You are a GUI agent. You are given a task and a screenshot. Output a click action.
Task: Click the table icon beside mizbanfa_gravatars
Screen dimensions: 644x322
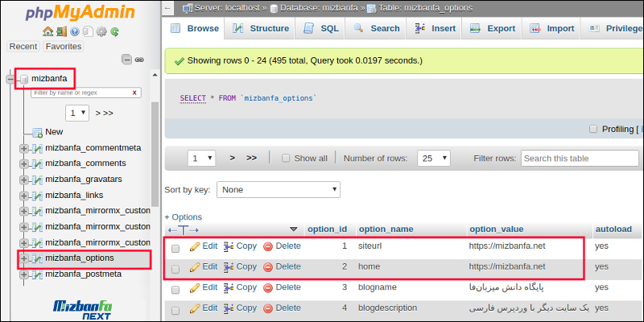pyautogui.click(x=37, y=180)
